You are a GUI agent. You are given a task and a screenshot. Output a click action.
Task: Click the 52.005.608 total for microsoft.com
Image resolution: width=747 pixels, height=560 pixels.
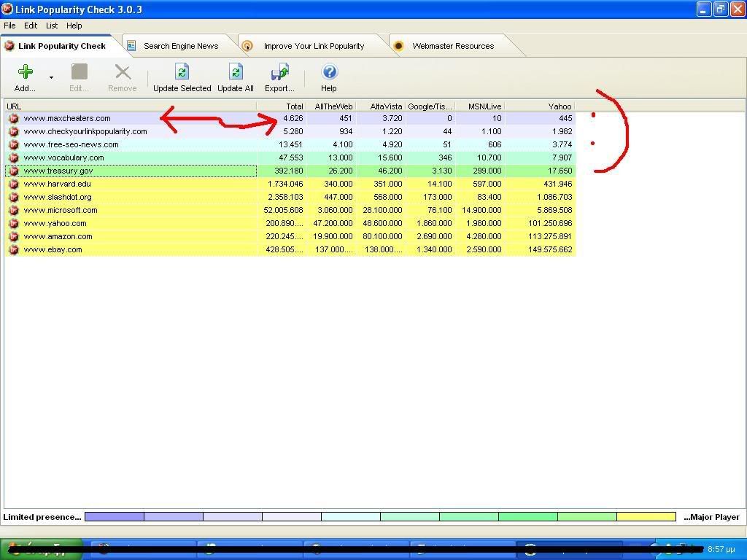pyautogui.click(x=284, y=210)
